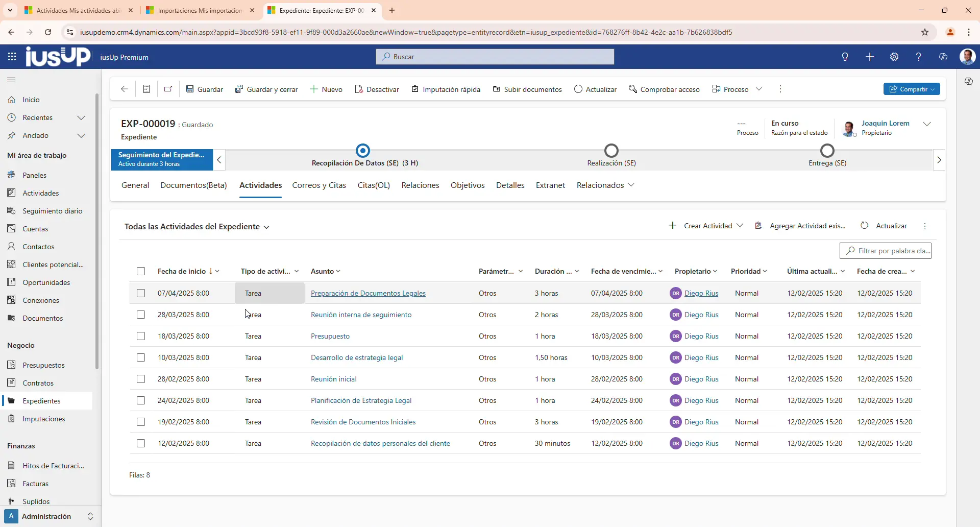
Task: Expand the Crear Actividad dropdown
Action: click(740, 226)
